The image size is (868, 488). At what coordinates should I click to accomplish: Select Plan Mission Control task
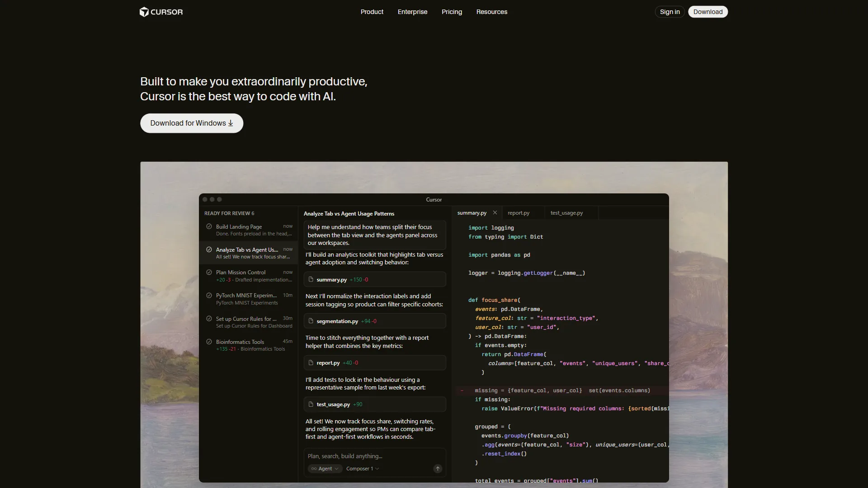coord(249,276)
